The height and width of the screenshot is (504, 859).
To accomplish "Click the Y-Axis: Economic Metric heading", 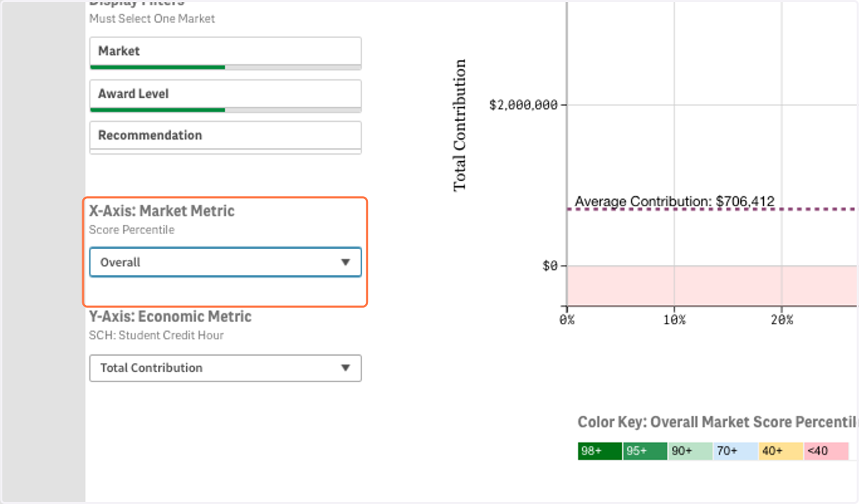I will (170, 316).
